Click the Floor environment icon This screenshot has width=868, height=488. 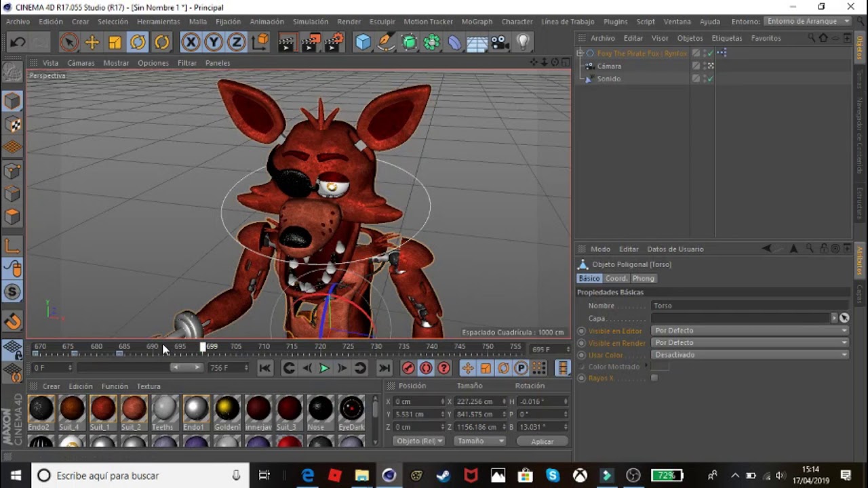pos(477,43)
